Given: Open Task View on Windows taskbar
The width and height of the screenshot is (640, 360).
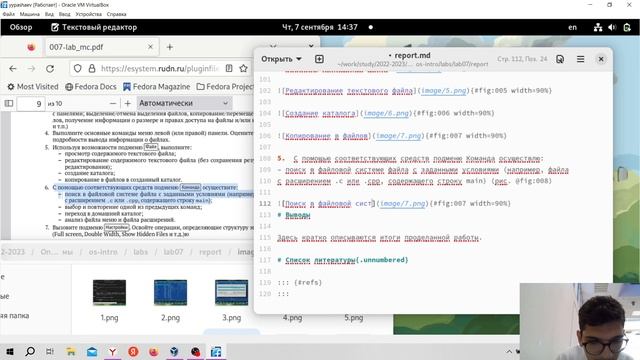Looking at the screenshot, I should click(50, 351).
